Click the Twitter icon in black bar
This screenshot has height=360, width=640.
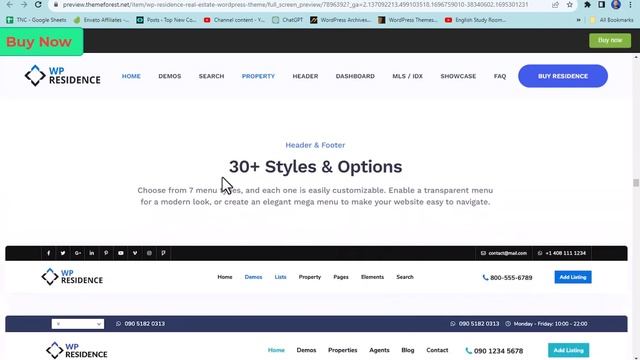63,253
